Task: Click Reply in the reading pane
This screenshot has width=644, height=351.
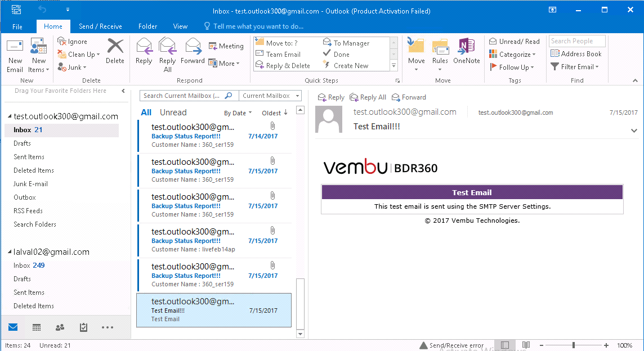Action: (x=331, y=97)
